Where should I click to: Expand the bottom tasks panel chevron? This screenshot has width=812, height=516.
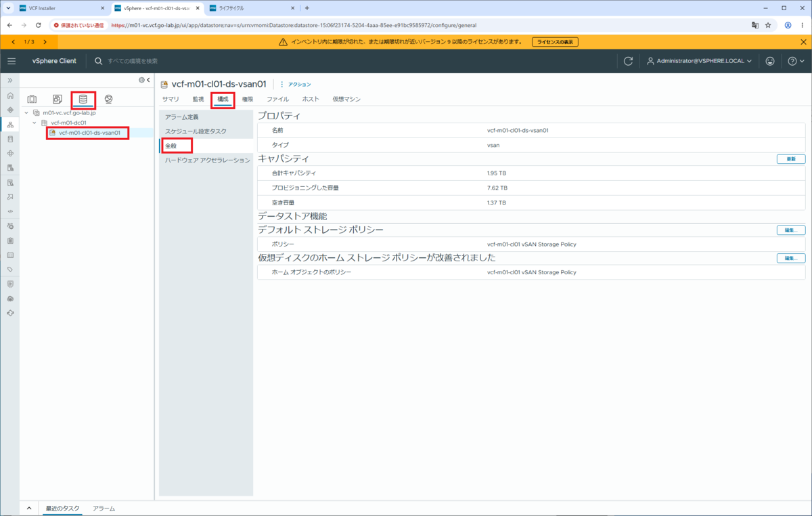point(29,508)
